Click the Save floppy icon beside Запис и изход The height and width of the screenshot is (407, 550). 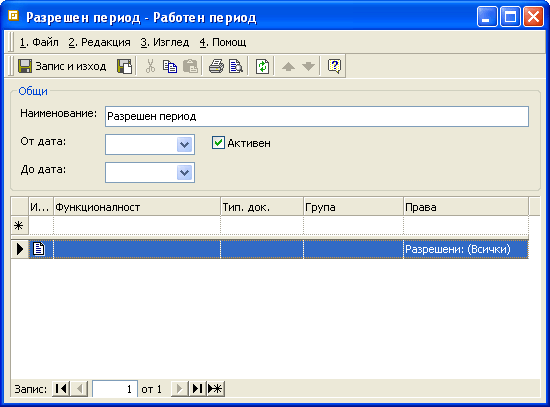pos(125,66)
